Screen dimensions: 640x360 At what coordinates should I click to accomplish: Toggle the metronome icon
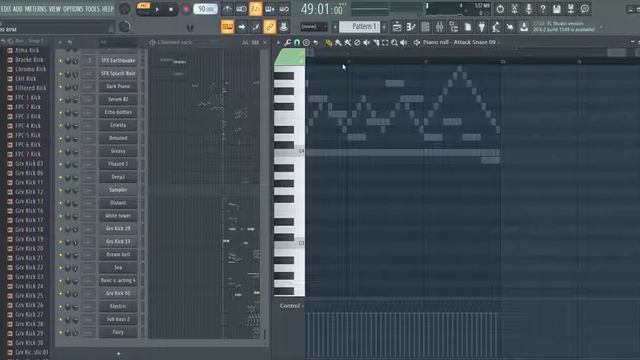point(227,9)
